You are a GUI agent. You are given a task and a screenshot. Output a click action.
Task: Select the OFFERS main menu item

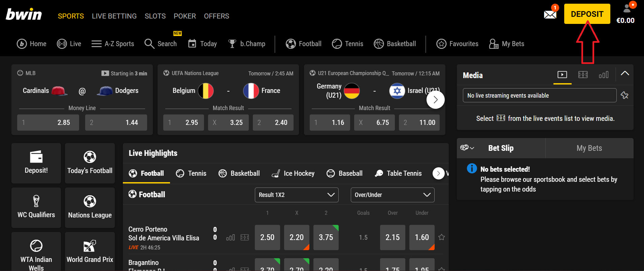coord(216,16)
